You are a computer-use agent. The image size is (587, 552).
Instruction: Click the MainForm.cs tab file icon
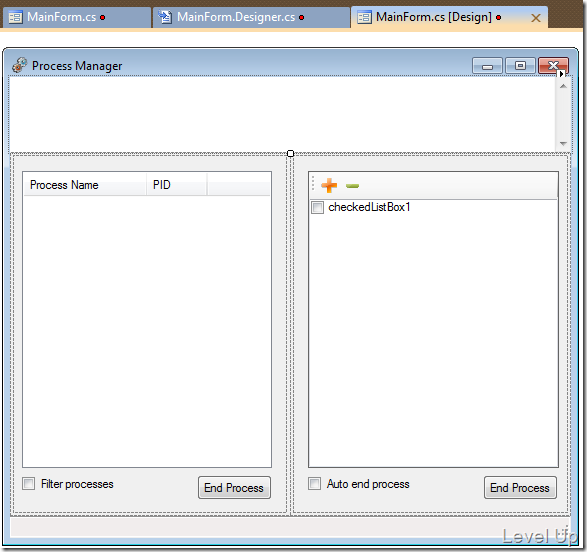(15, 17)
